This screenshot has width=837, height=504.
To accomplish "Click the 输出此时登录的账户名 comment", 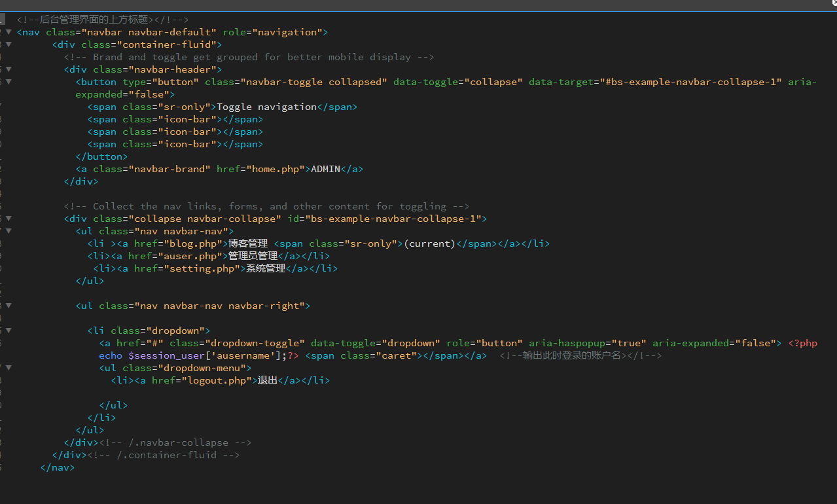I will click(580, 355).
